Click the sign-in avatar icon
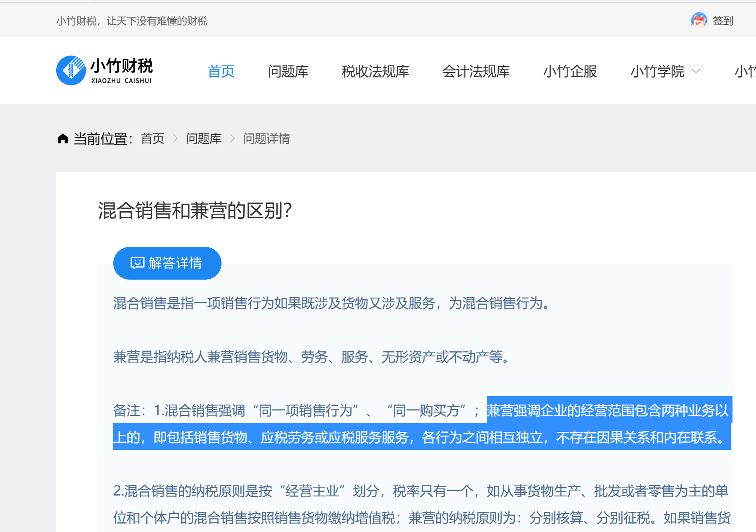The width and height of the screenshot is (756, 532). (699, 20)
